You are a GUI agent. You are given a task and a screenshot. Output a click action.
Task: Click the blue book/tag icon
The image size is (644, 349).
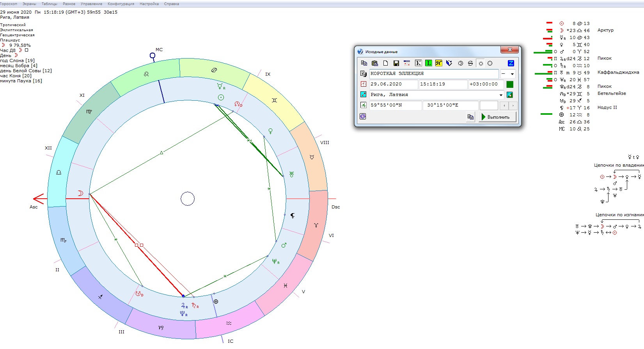click(449, 63)
